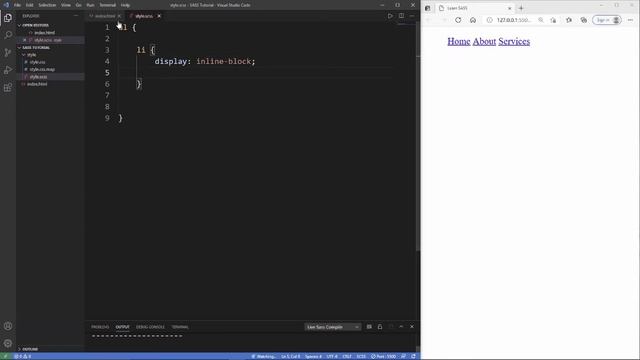Image resolution: width=640 pixels, height=360 pixels.
Task: Open the Explorer view in the activity bar
Action: tap(8, 18)
